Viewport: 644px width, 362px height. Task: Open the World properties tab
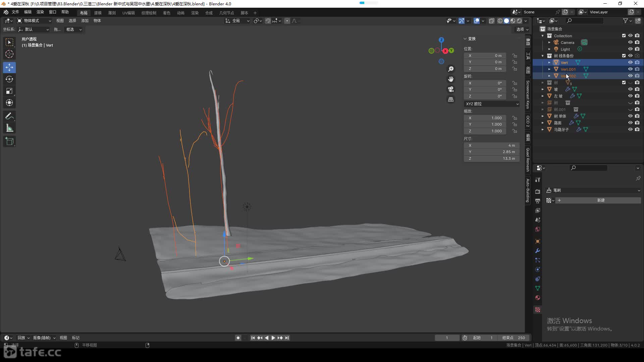click(538, 229)
